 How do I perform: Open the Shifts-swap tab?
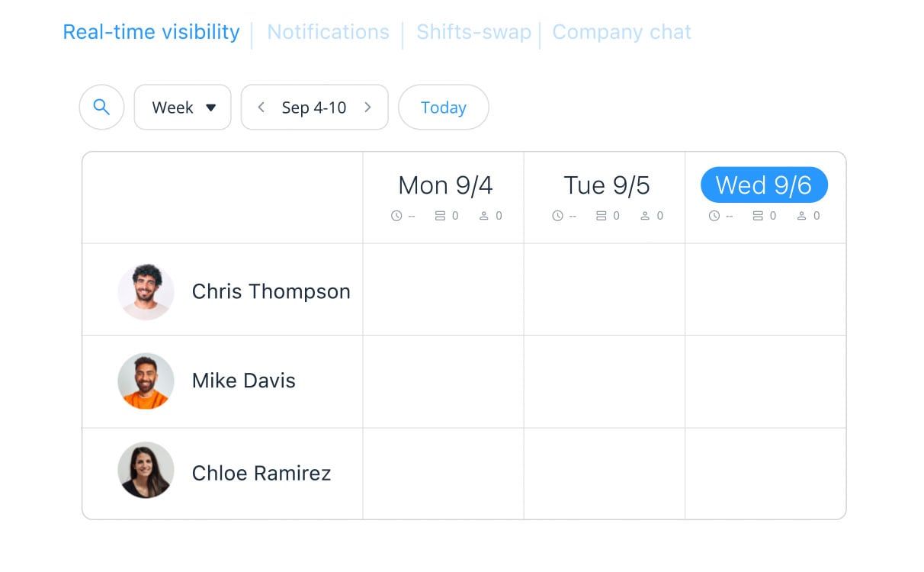pyautogui.click(x=473, y=32)
